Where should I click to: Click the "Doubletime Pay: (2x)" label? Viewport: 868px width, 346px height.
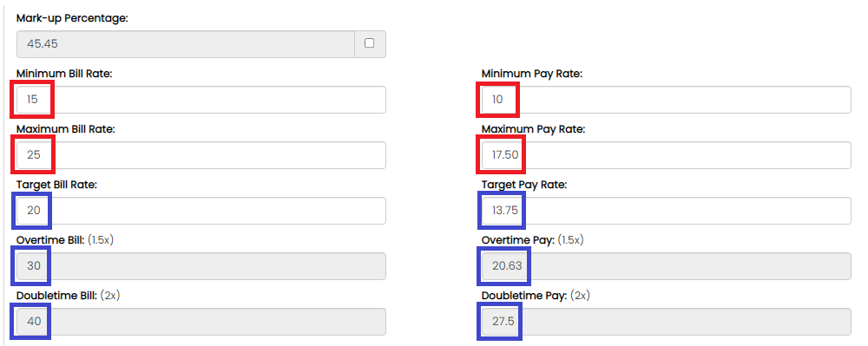[x=536, y=296]
